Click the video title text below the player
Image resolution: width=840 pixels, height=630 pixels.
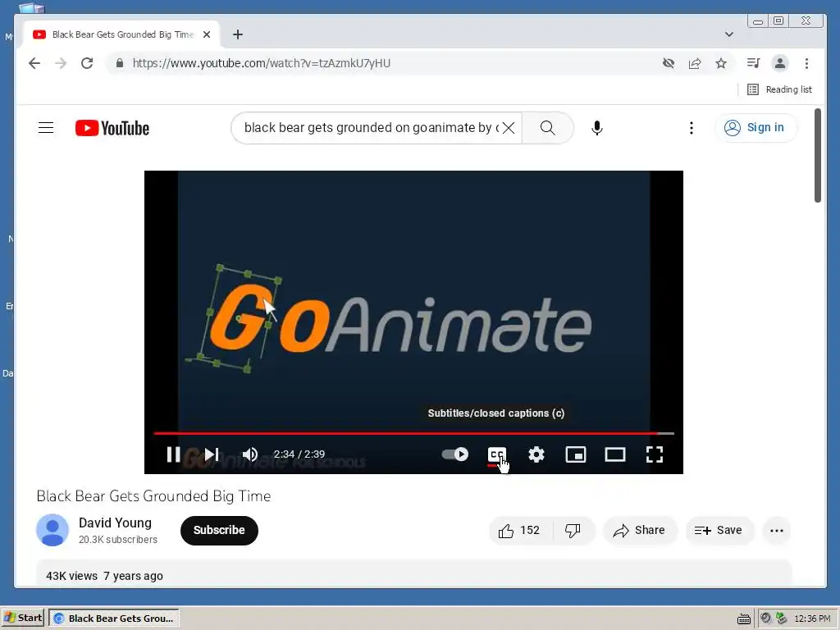click(153, 496)
